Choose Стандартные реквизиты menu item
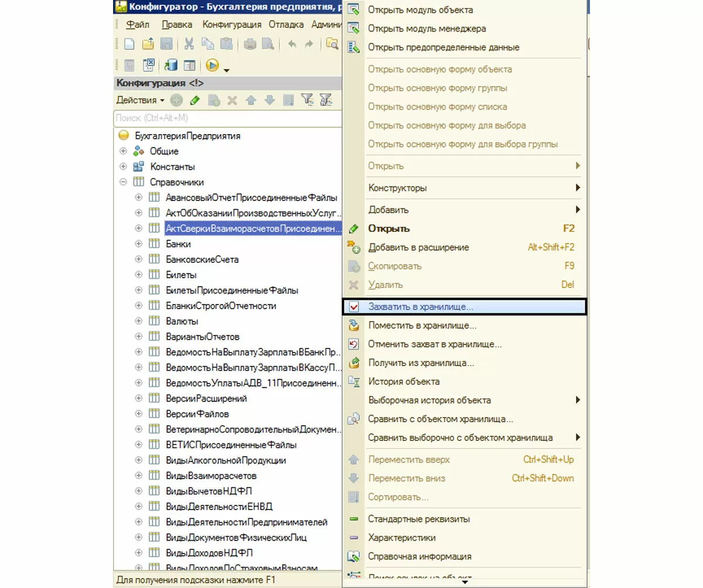 pyautogui.click(x=465, y=519)
